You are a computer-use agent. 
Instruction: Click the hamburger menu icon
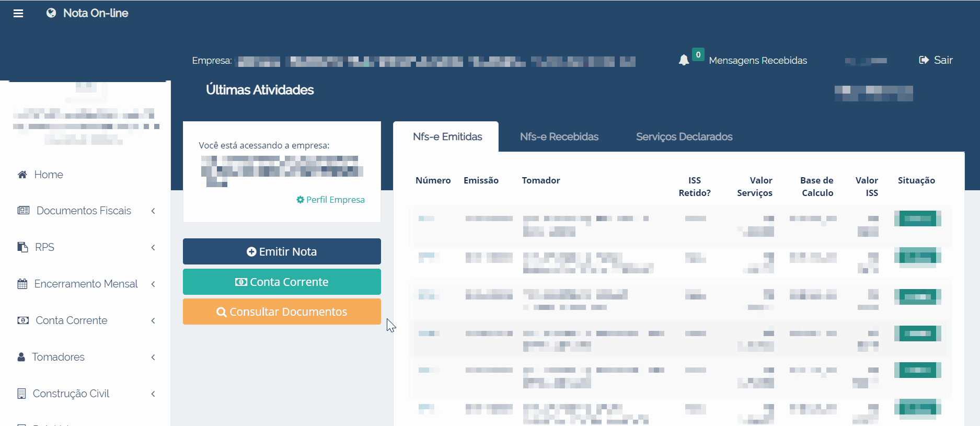click(18, 14)
